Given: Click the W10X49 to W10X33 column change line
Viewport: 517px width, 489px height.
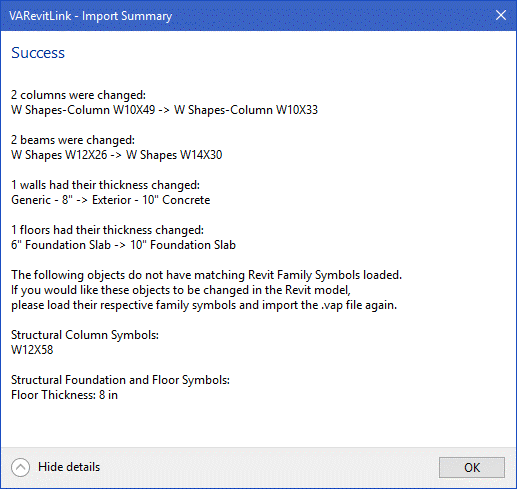Looking at the screenshot, I should 164,110.
